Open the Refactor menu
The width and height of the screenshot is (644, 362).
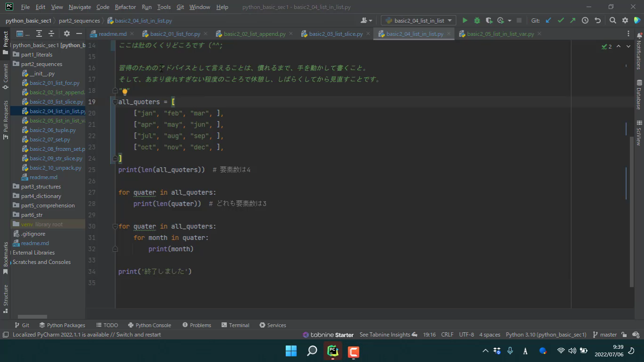tap(125, 7)
